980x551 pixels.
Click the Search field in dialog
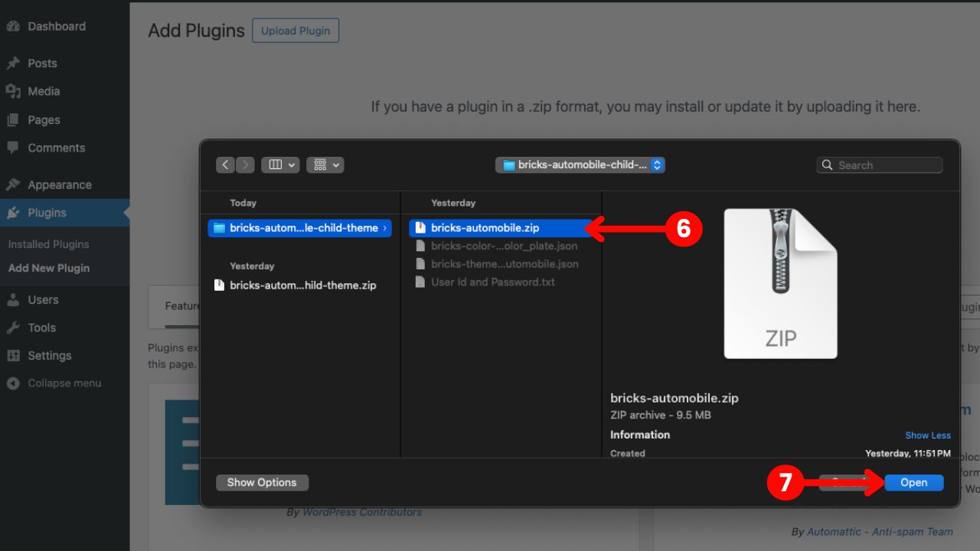880,165
